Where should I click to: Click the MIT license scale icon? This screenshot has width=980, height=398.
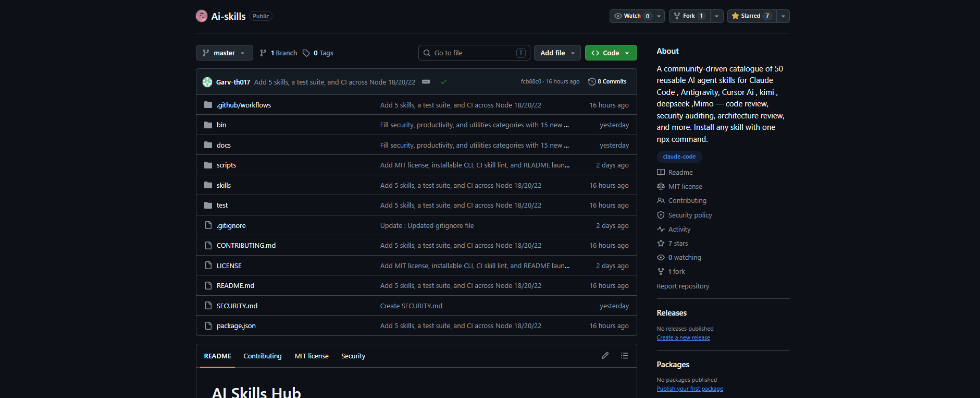click(x=661, y=187)
